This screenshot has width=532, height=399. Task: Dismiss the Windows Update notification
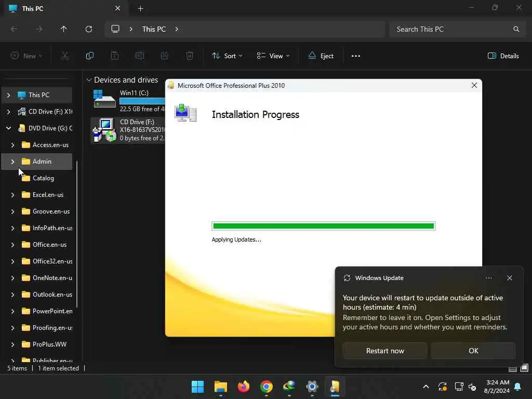point(509,278)
